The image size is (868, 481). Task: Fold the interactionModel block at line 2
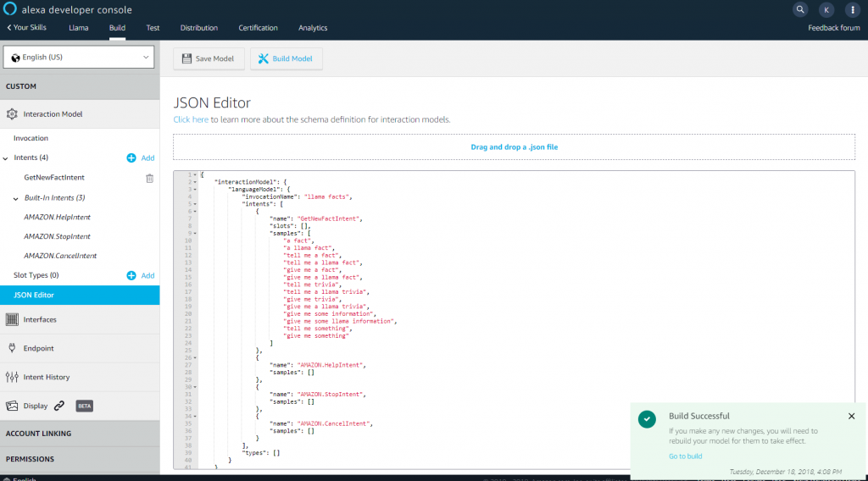click(195, 182)
